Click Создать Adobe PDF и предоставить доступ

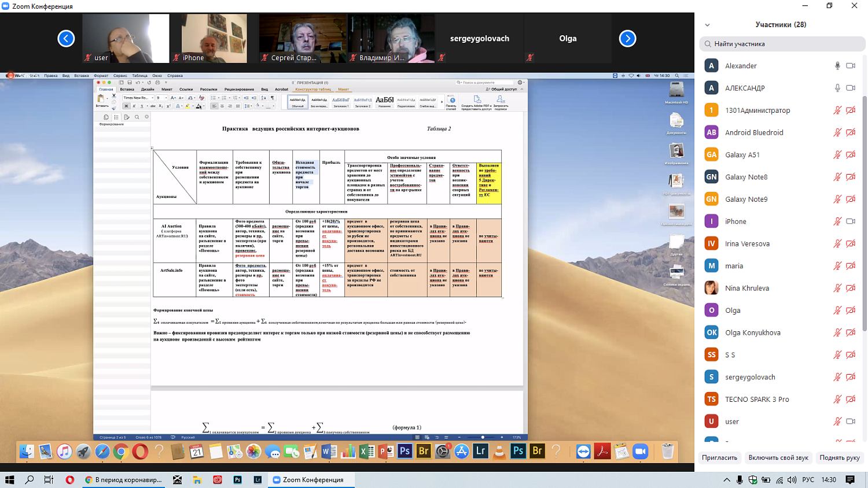coord(476,102)
